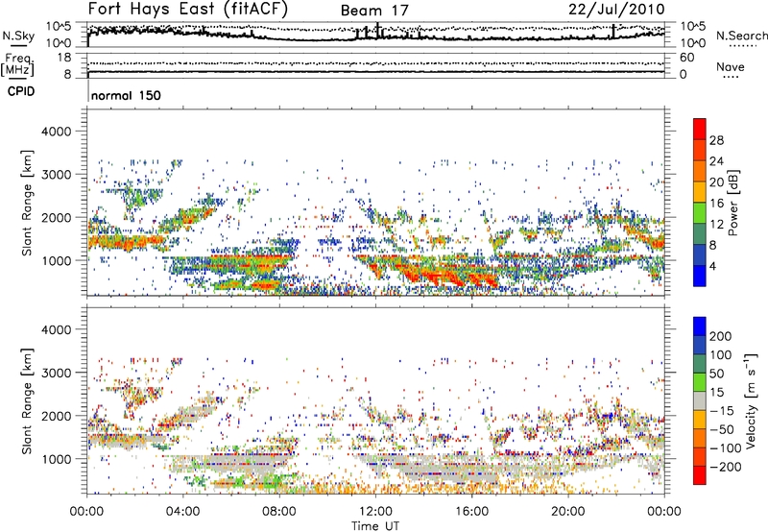Click the plot title 'Fort Hays East (fitACF)'
The width and height of the screenshot is (768, 532).
187,9
